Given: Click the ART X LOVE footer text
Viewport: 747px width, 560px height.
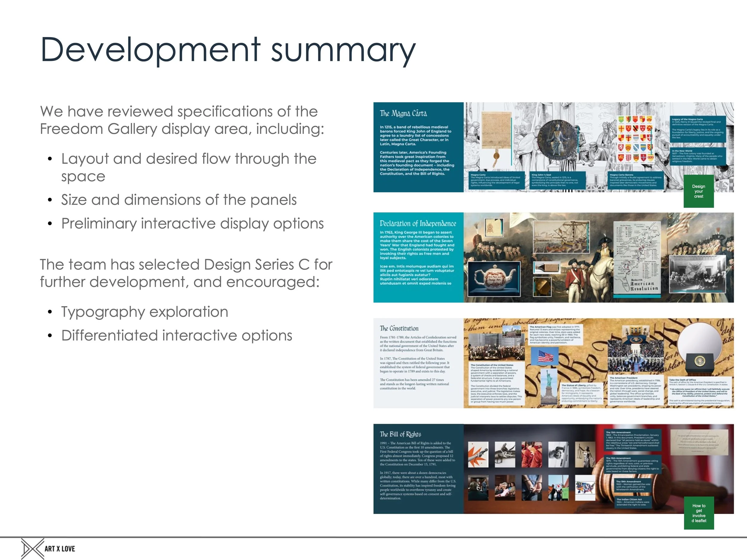Looking at the screenshot, I should [x=59, y=549].
